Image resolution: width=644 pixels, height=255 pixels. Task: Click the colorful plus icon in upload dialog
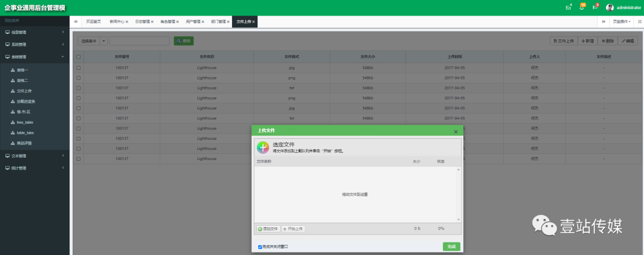263,148
